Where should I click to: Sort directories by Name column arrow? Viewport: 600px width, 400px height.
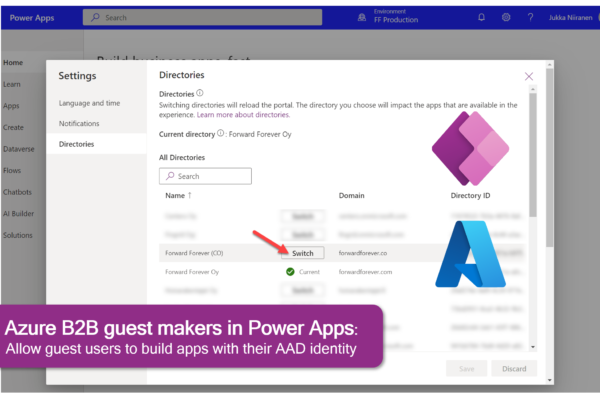tap(191, 196)
